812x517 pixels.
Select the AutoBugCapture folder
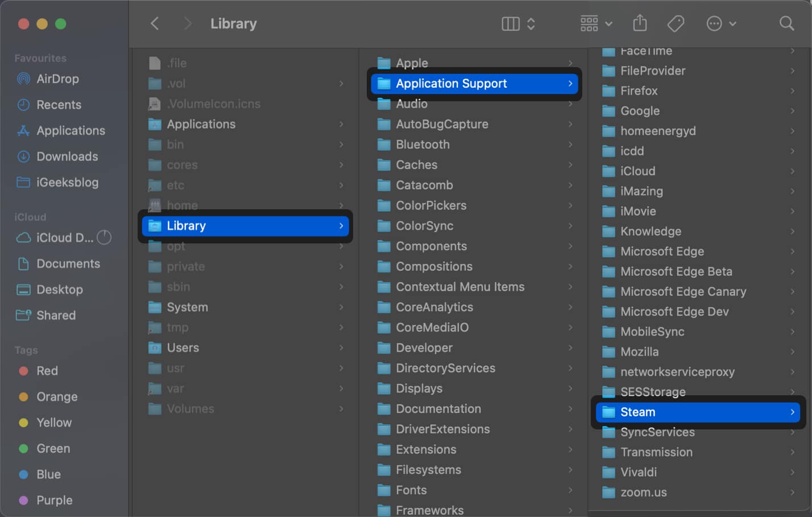tap(475, 124)
